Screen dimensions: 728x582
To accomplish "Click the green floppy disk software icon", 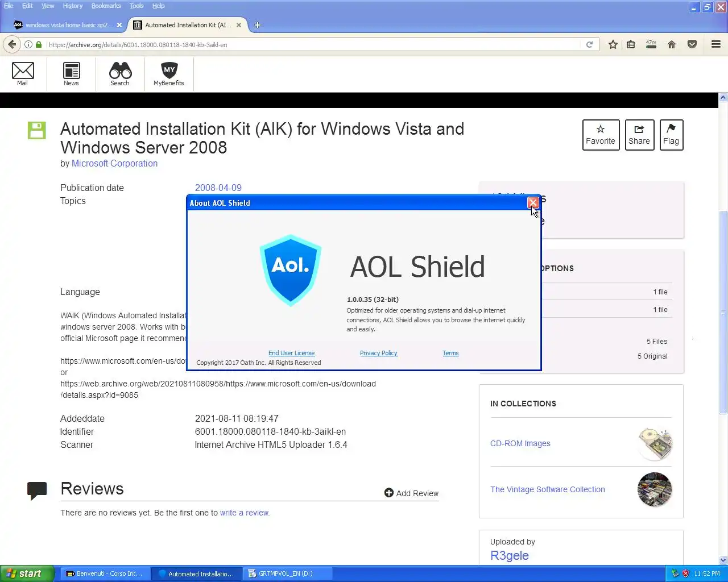I will [x=37, y=130].
